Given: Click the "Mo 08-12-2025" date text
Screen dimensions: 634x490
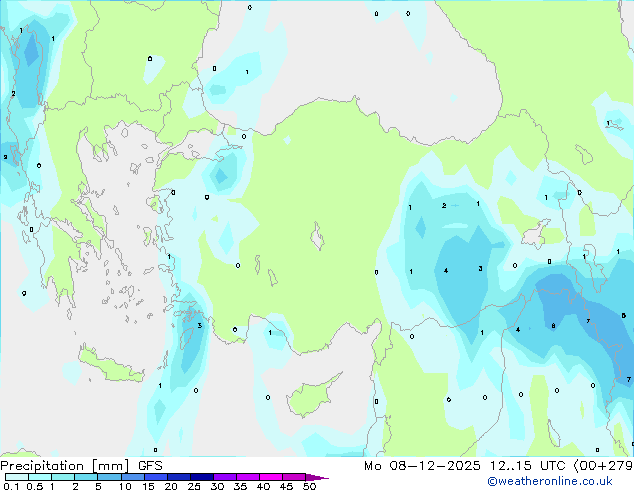Looking at the screenshot, I should pyautogui.click(x=423, y=466).
